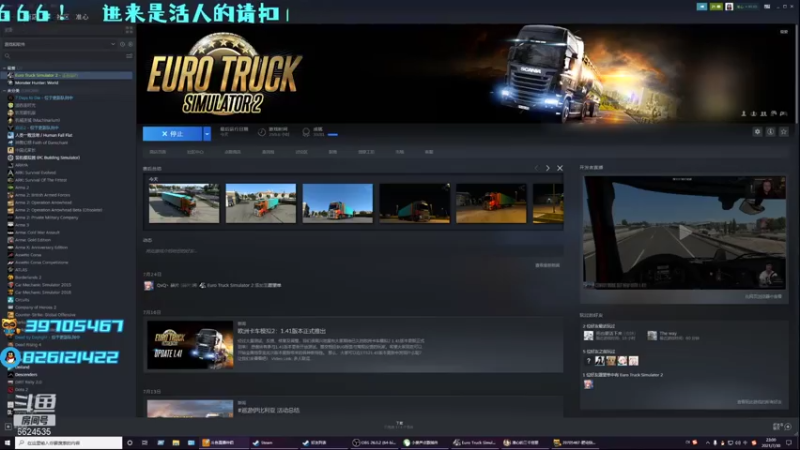
Task: Click the Windows taskbar search box
Action: click(x=69, y=442)
